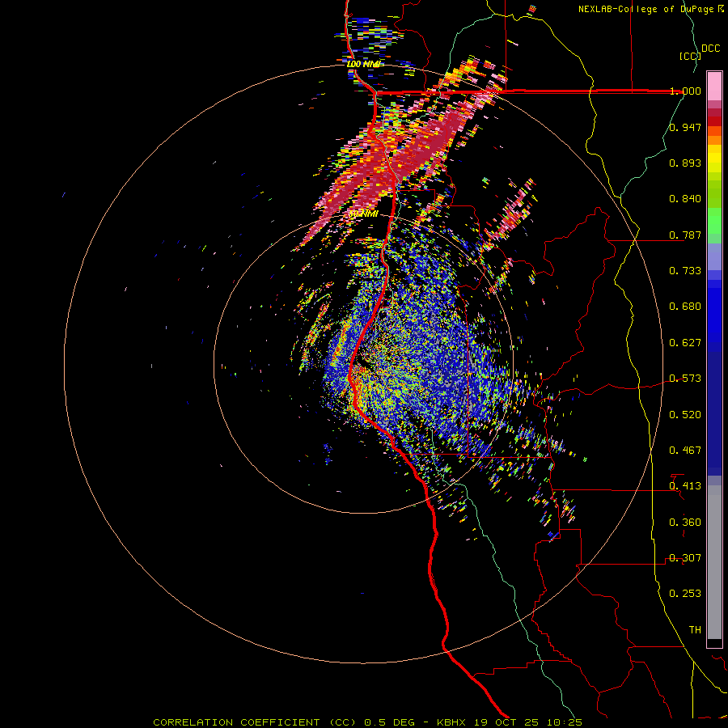Viewport: 728px width, 728px height.
Task: Click the 19 OCT 25 date text
Action: [x=506, y=722]
